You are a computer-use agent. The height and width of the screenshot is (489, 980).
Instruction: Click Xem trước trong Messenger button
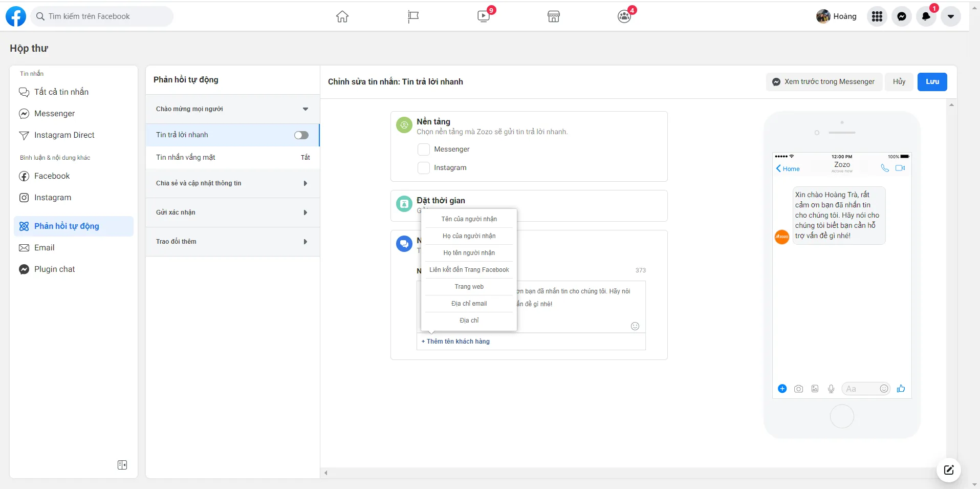pos(824,82)
